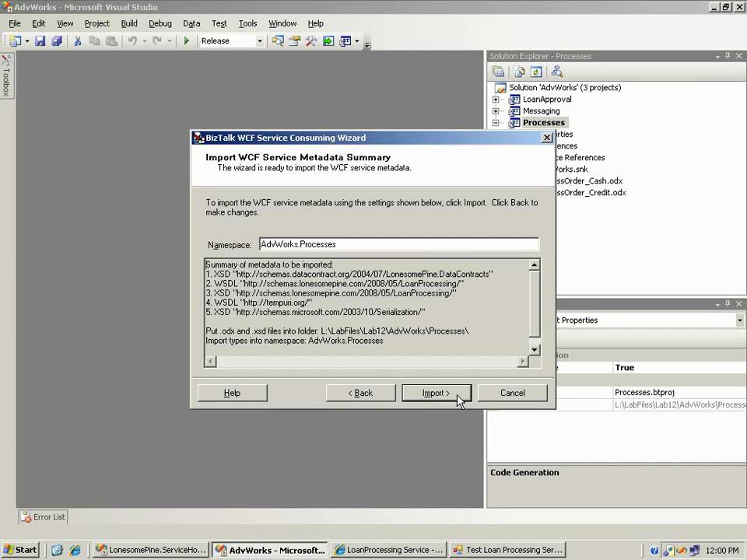Image resolution: width=747 pixels, height=560 pixels.
Task: Open the Edit menu
Action: coord(39,23)
